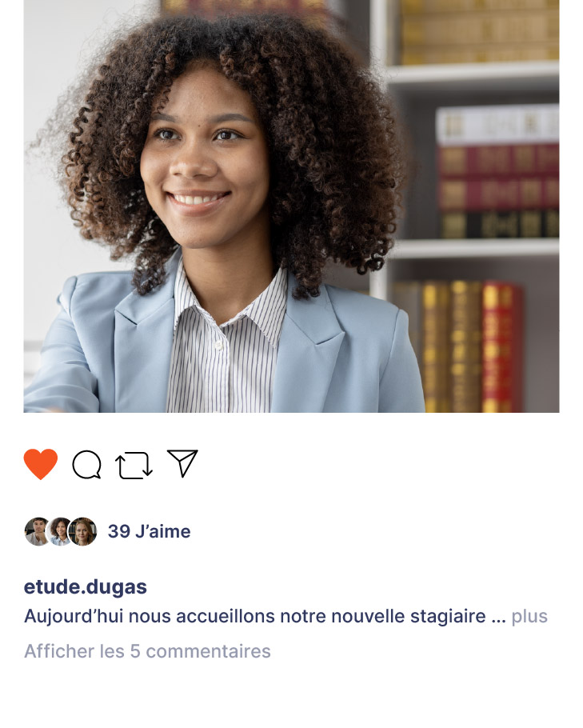
Task: Open comments via the speech bubble icon
Action: pos(87,464)
